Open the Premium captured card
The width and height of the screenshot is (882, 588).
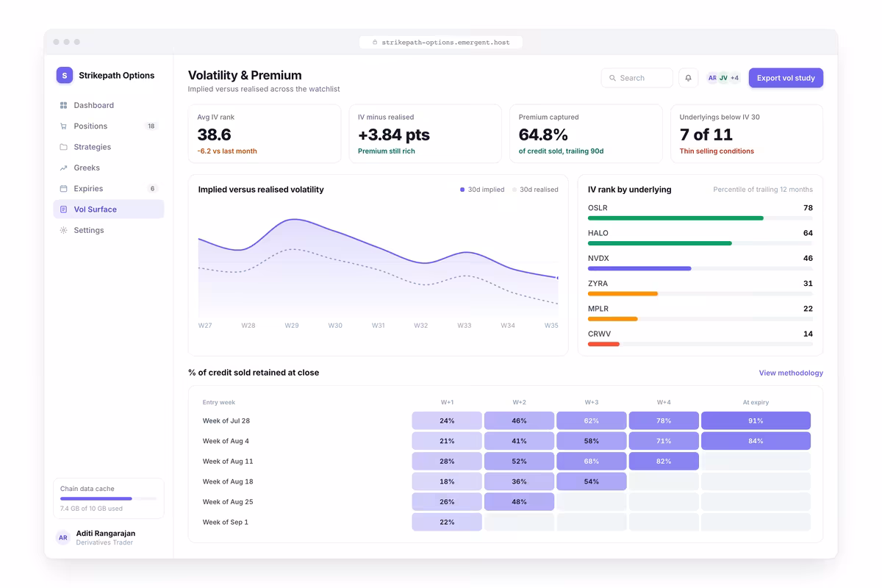586,134
